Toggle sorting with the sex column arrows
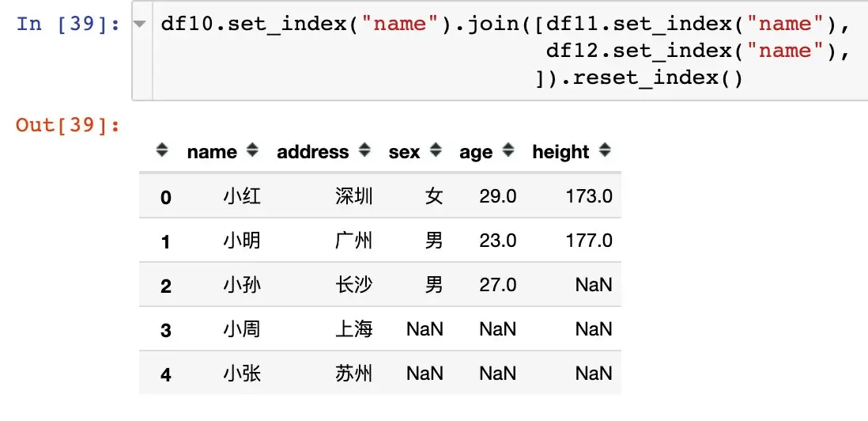The image size is (868, 421). click(435, 150)
